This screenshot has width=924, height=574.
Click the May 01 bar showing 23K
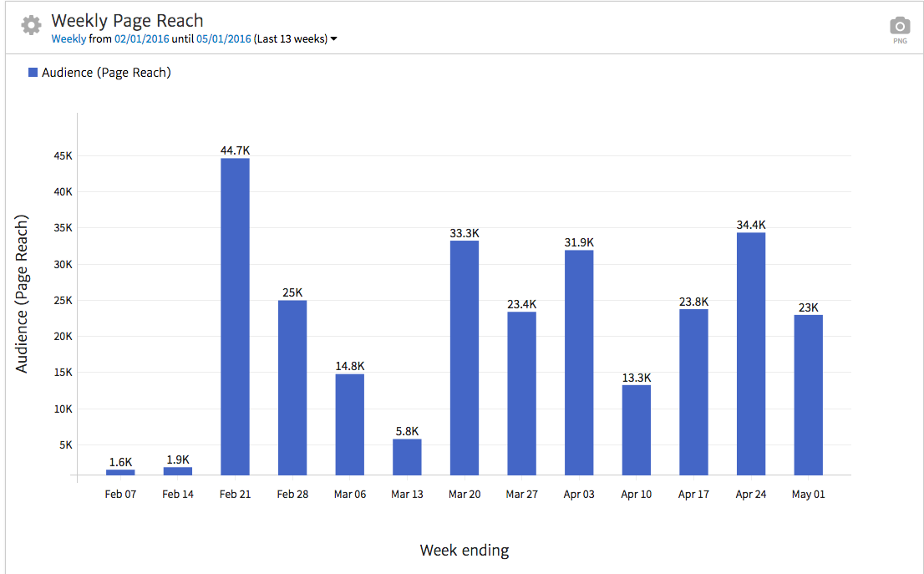coord(808,394)
